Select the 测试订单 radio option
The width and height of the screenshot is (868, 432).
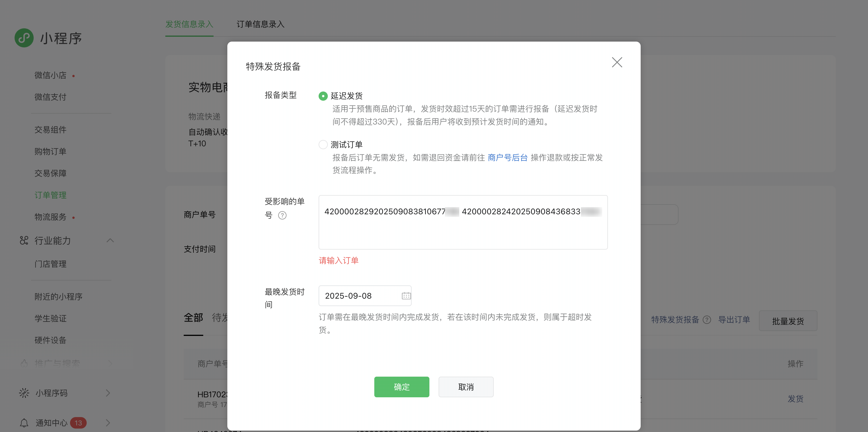[323, 145]
